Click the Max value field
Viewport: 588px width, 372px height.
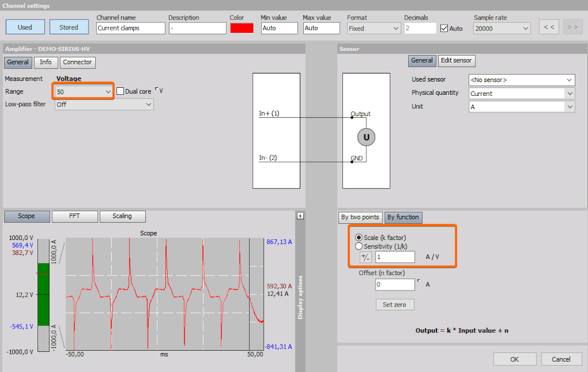pos(322,28)
